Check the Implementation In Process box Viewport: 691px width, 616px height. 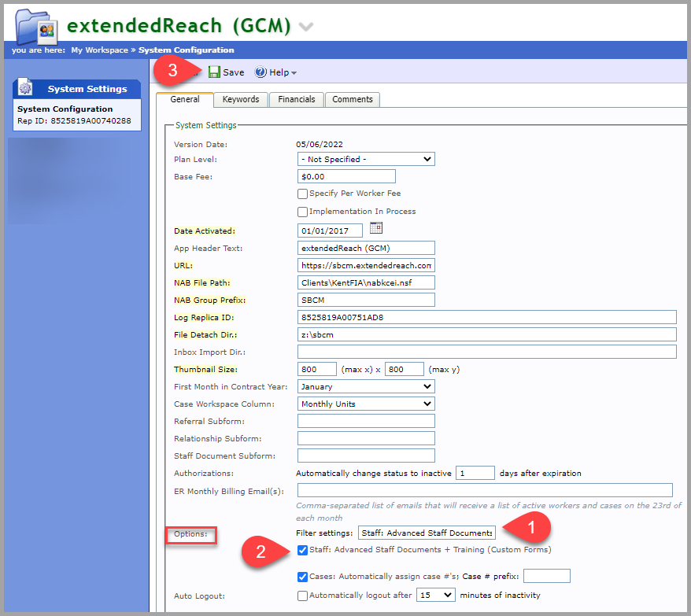coord(302,212)
